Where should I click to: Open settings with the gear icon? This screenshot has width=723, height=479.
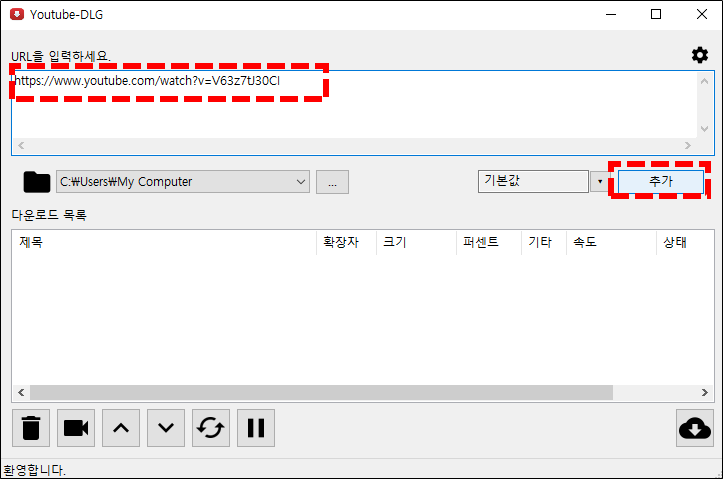[x=699, y=55]
